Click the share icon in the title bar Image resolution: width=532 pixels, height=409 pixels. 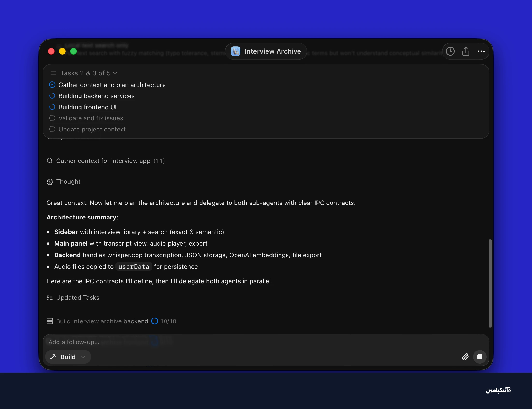pyautogui.click(x=466, y=51)
